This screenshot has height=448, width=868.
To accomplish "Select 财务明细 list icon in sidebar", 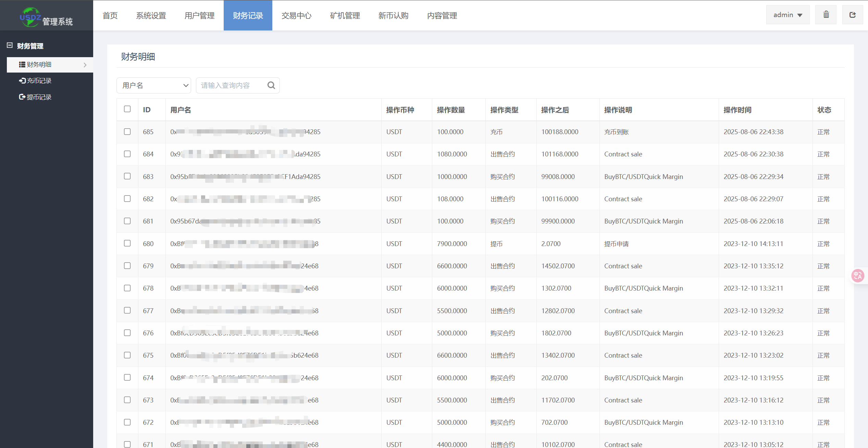I will [x=22, y=65].
